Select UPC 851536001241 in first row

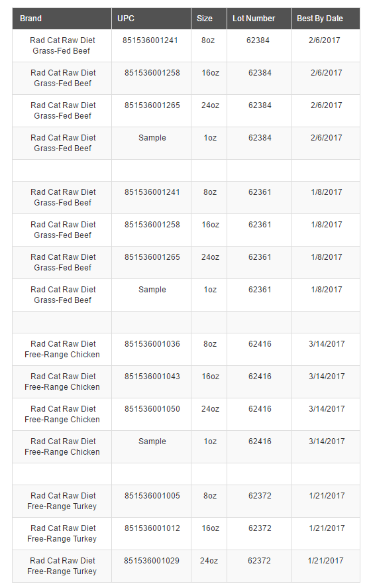(x=150, y=40)
